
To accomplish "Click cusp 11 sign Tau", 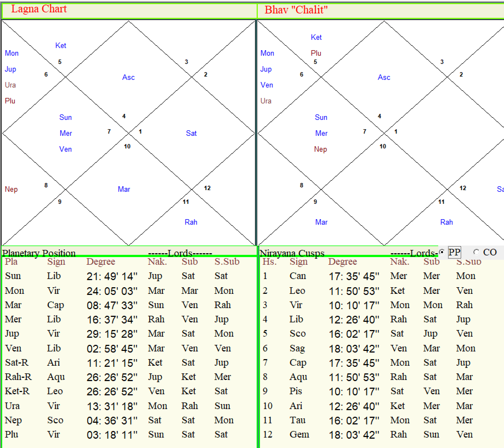I will point(298,420).
